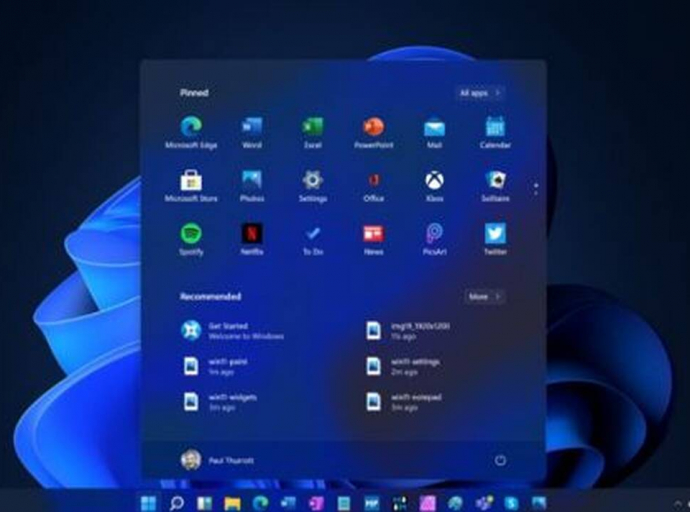Click the power button in Start menu
Screen dimensions: 690x512
pyautogui.click(x=500, y=460)
